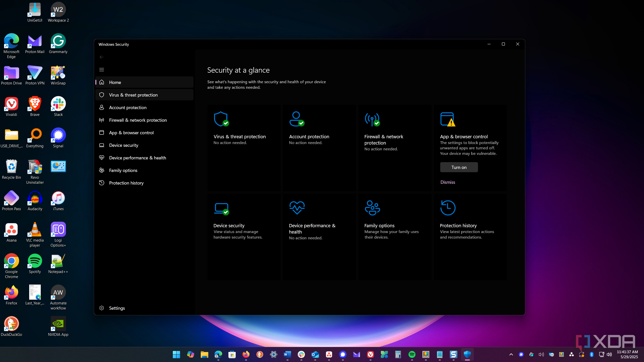Click Device performance & health heart icon
Image resolution: width=644 pixels, height=362 pixels.
point(297,208)
